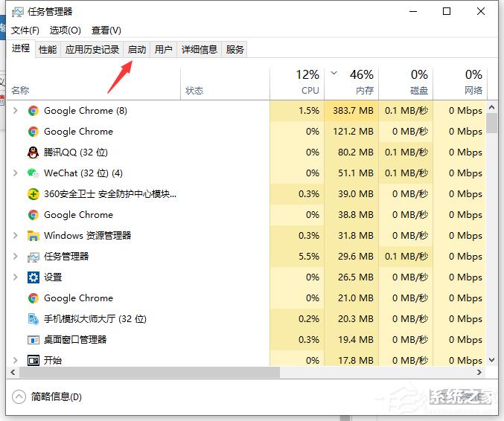Open the 选项(O) menu

[x=66, y=30]
